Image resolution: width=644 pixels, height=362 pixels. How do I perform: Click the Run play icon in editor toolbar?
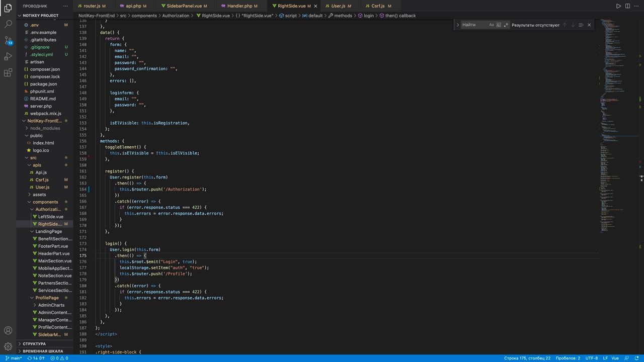pos(618,6)
